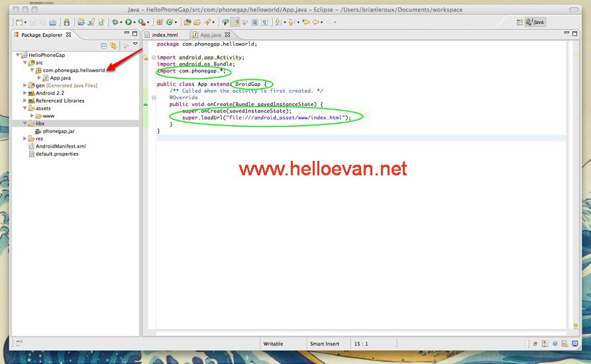Click the speech bubble annotation toolbar icon
Image resolution: width=591 pixels, height=364 pixels.
(x=225, y=23)
